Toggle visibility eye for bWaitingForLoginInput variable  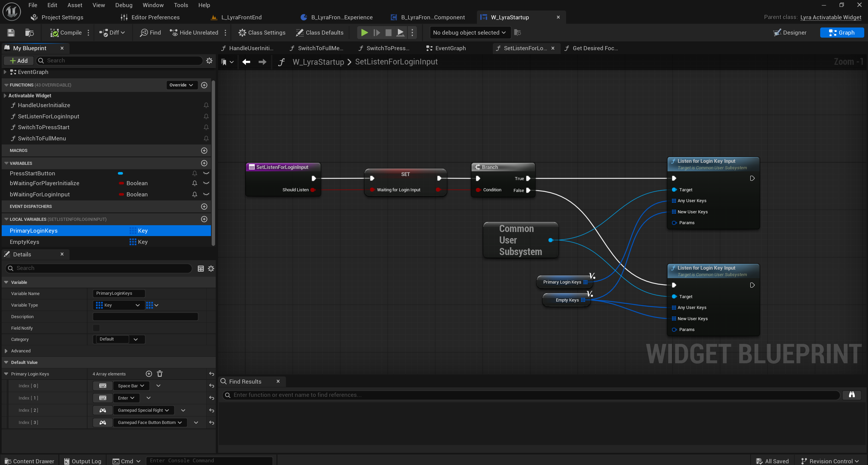coord(206,194)
